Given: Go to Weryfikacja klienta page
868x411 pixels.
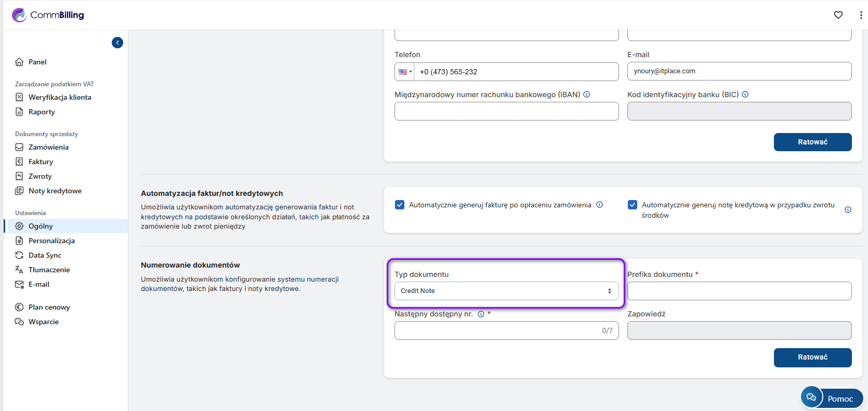Looking at the screenshot, I should (60, 97).
